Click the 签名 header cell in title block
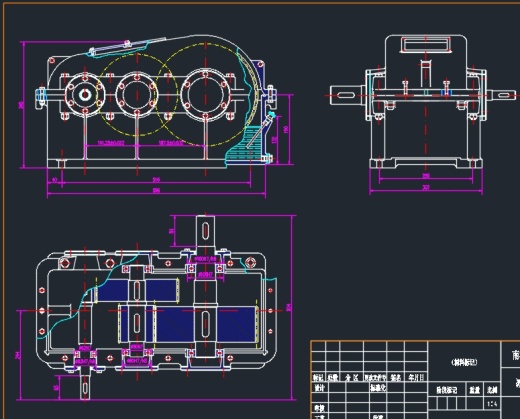The width and height of the screenshot is (520, 419). click(x=396, y=378)
